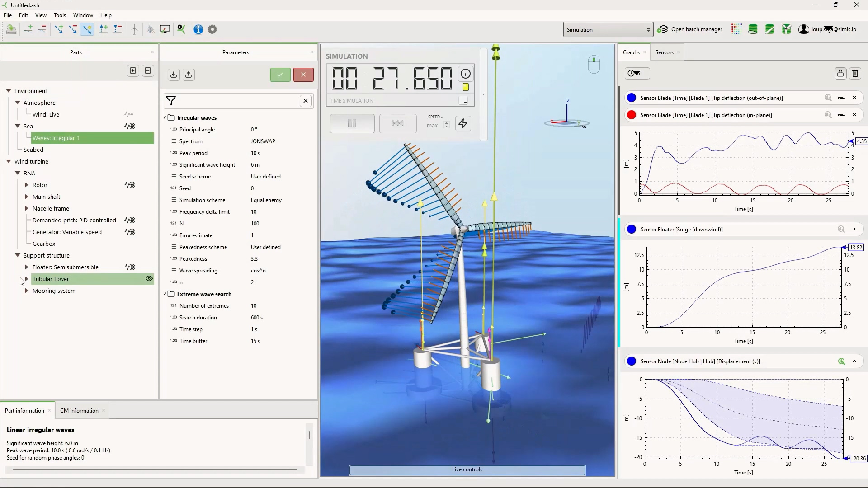Switch to the Sensors tab
Viewport: 868px width, 488px height.
pos(664,52)
